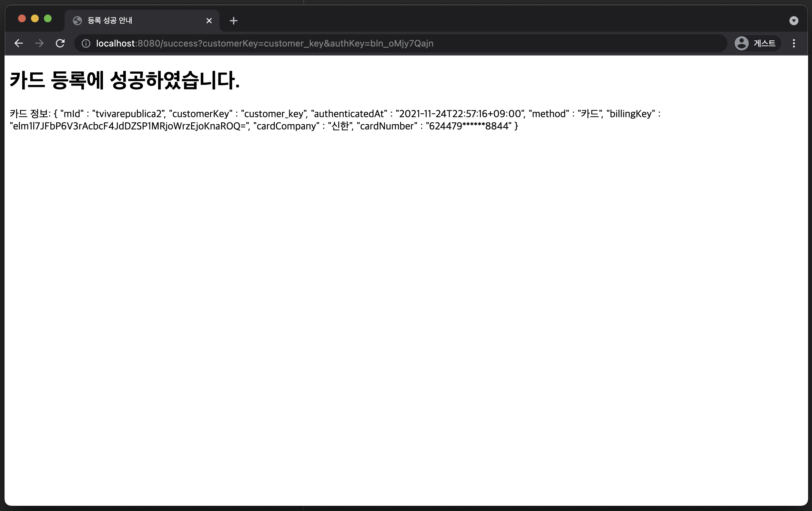
Task: Click the red window close button
Action: (x=22, y=18)
